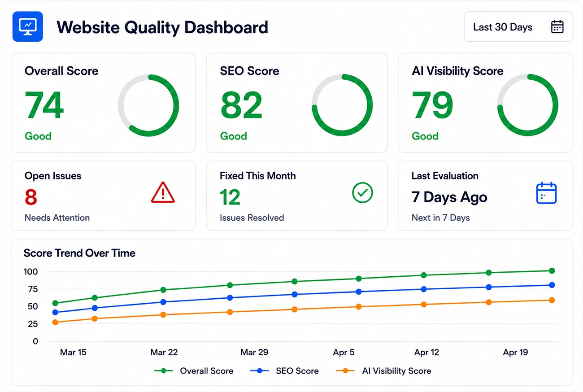Image resolution: width=583 pixels, height=392 pixels.
Task: Click the AI Visibility Score card heading
Action: (x=457, y=71)
